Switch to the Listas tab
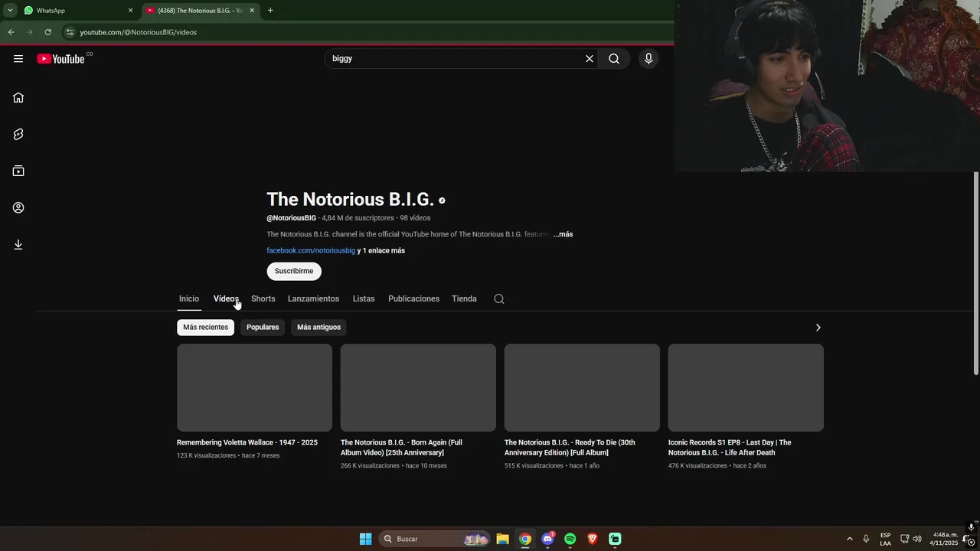Viewport: 980px width, 551px height. coord(364,299)
